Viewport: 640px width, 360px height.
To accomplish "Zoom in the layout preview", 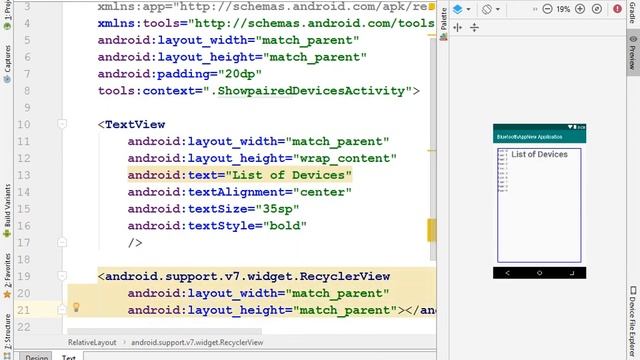I will point(580,9).
